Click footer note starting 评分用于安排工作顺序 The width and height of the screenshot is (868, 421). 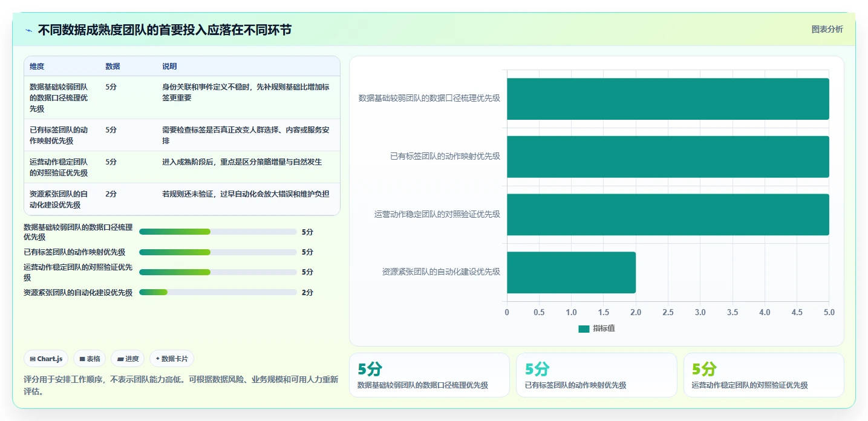click(x=180, y=385)
